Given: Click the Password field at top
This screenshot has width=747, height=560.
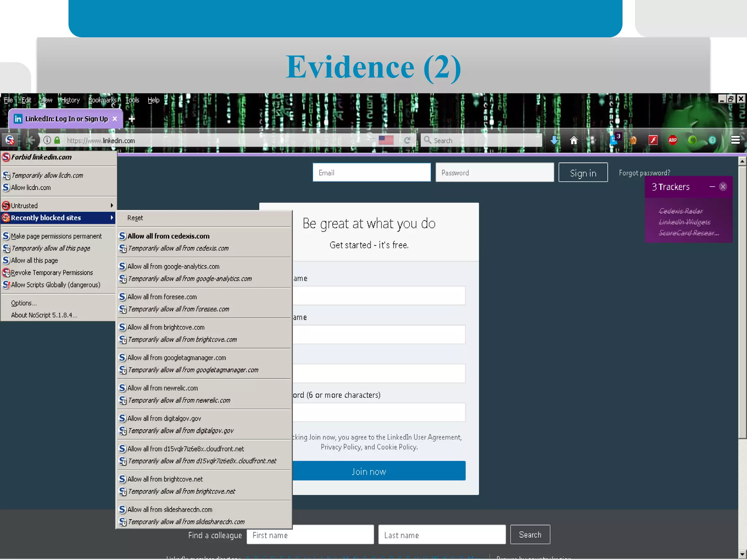Looking at the screenshot, I should click(495, 172).
